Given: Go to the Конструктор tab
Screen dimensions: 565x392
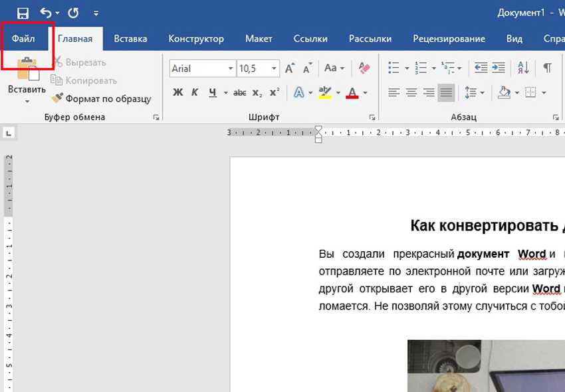Looking at the screenshot, I should (x=196, y=39).
